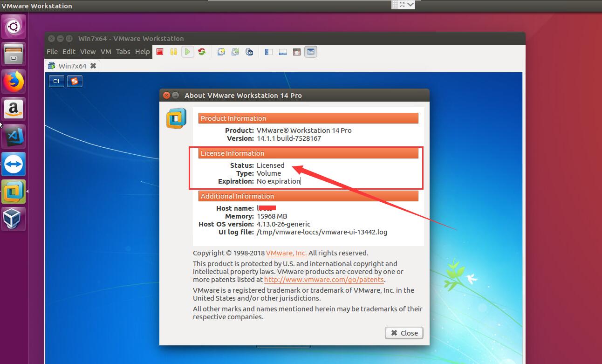Open the Snapshot Manager toolbar icon
602x364 pixels.
[249, 52]
